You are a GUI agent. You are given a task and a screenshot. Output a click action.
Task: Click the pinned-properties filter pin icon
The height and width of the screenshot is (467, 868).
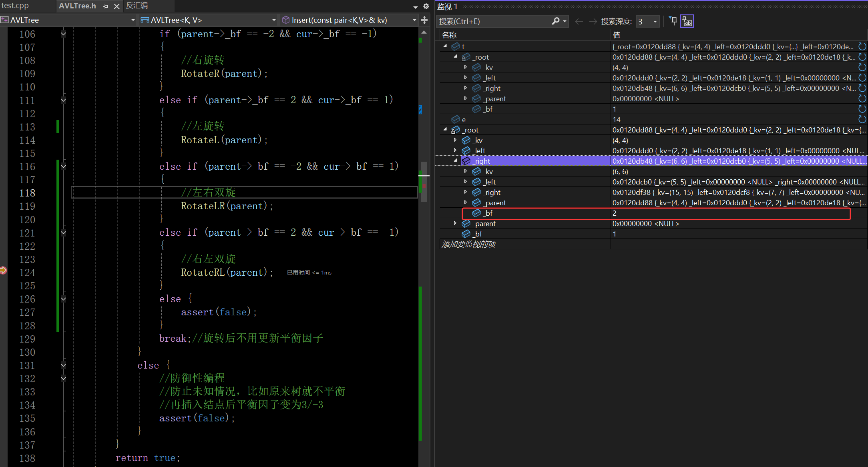pos(673,21)
